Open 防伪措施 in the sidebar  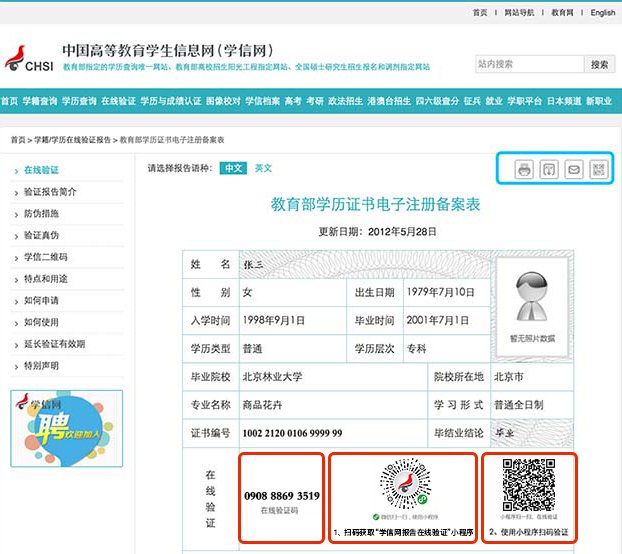point(41,213)
